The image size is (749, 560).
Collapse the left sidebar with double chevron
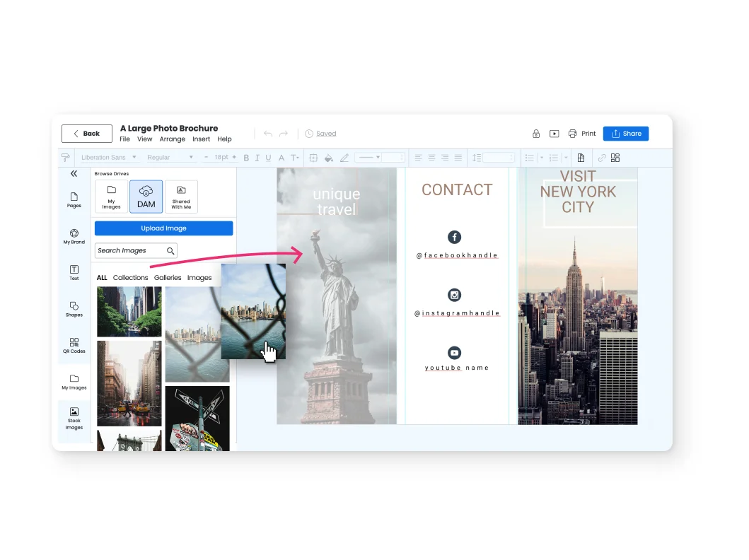coord(74,174)
